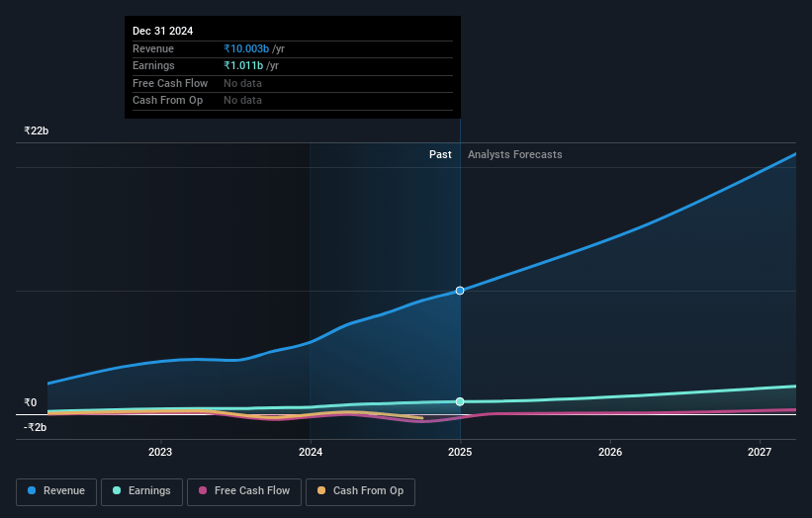Toggle the Cash From Op legend series

(x=360, y=491)
